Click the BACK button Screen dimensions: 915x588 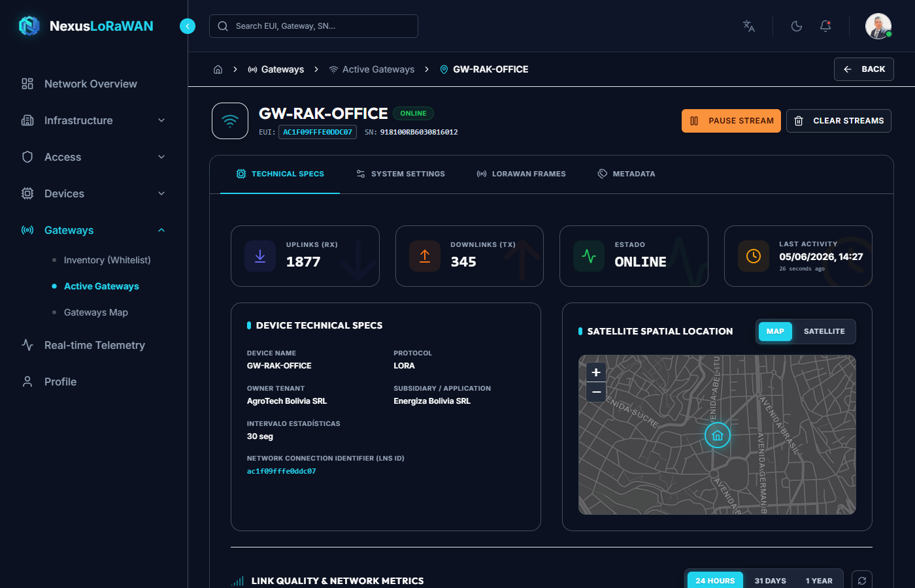(864, 69)
